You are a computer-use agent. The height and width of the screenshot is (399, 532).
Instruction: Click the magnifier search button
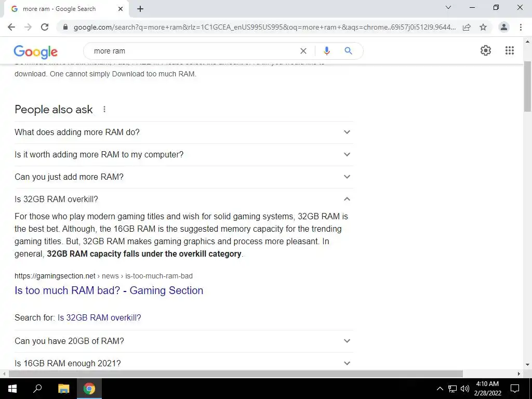click(x=348, y=51)
